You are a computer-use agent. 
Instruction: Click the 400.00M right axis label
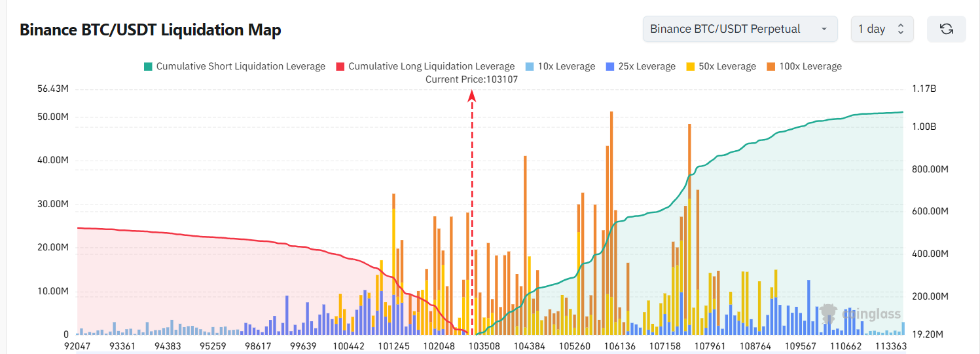pos(930,254)
